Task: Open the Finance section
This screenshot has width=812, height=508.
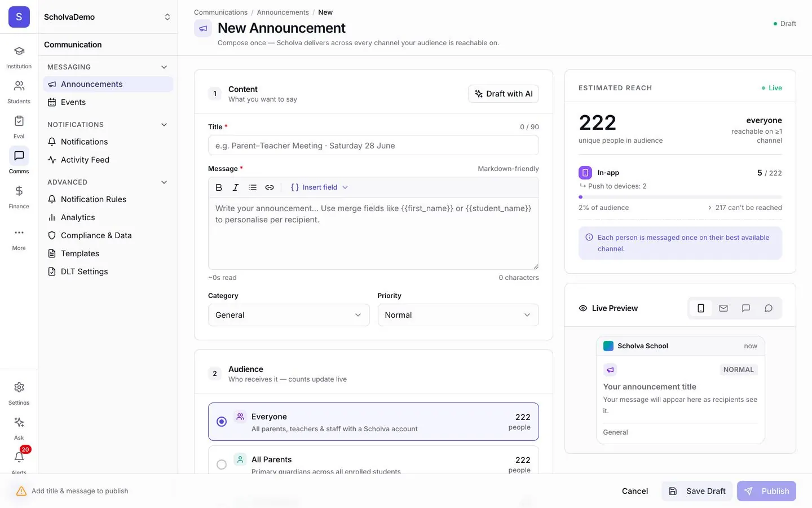Action: tap(19, 198)
